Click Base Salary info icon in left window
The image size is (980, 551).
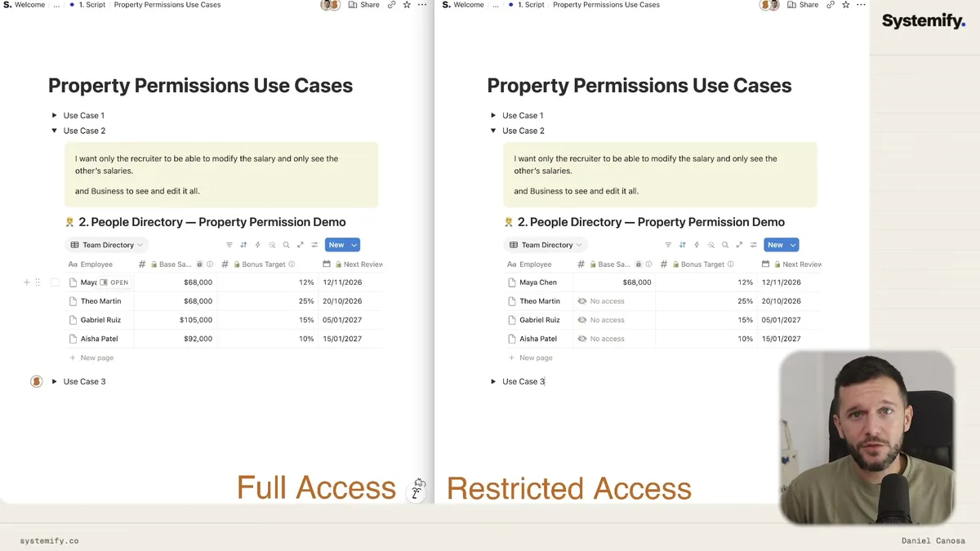click(210, 264)
